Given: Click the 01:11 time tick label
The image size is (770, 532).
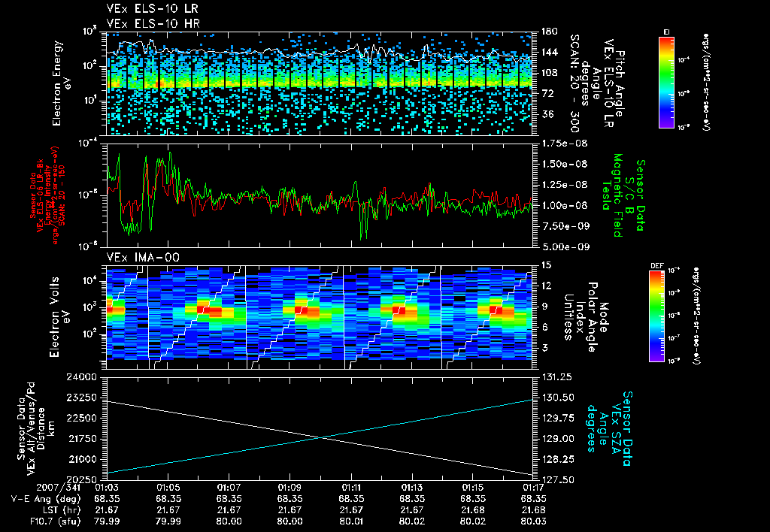Looking at the screenshot, I should pos(350,488).
